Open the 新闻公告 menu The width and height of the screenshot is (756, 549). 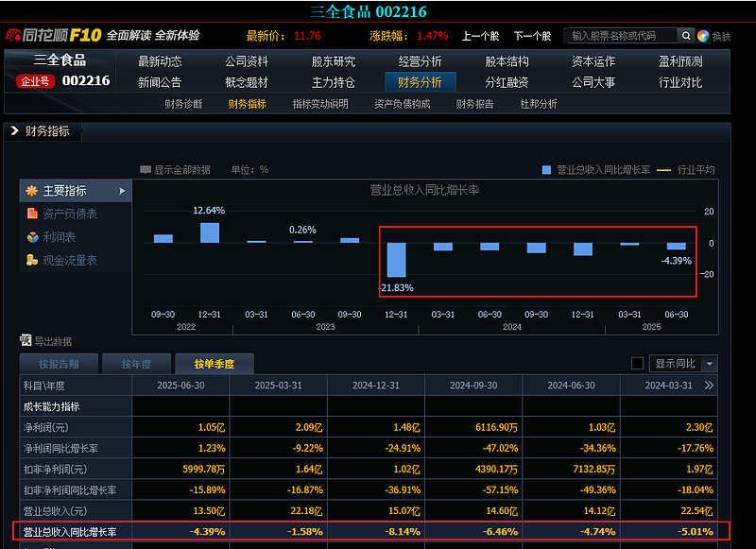point(160,82)
